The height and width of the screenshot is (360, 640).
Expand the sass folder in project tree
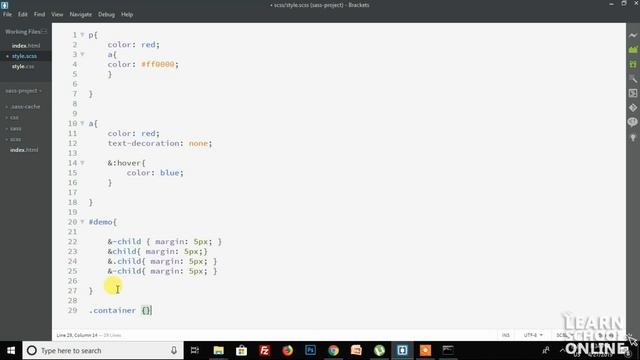[13, 129]
